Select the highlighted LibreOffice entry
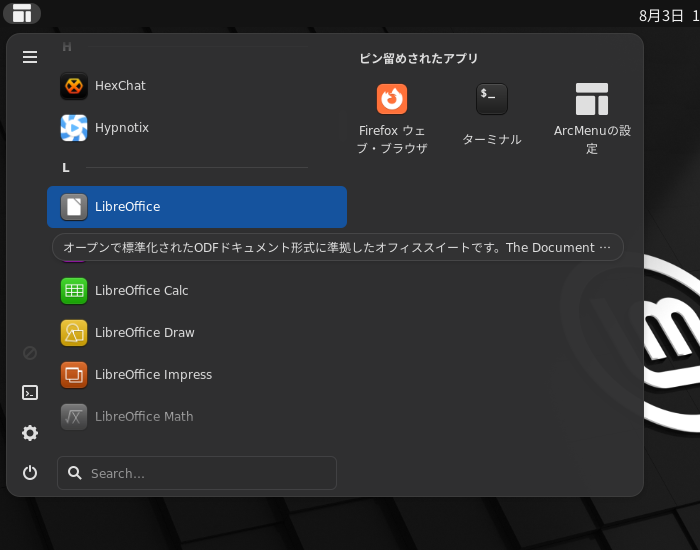 [x=197, y=207]
